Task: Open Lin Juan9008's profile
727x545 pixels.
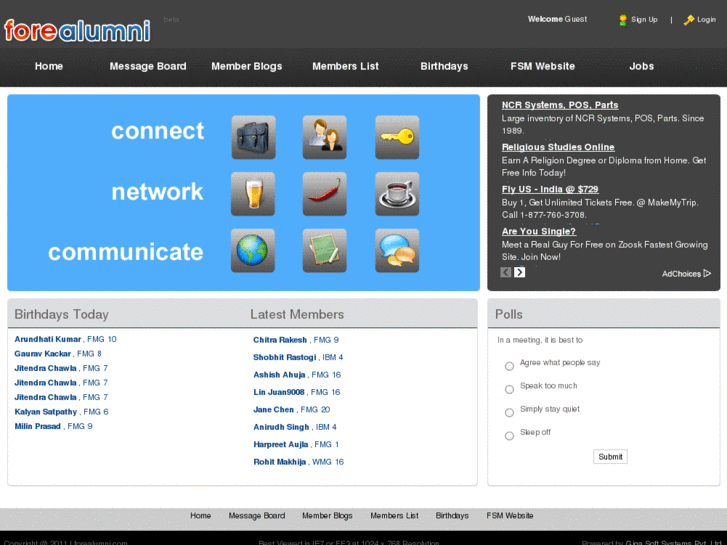Action: 279,392
